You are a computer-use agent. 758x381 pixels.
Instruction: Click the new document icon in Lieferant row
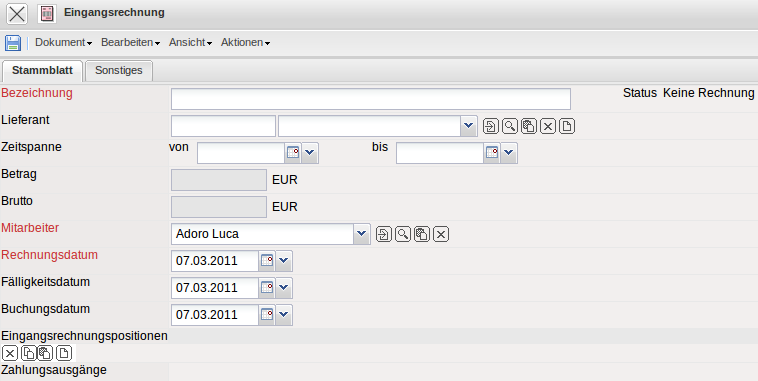tap(567, 126)
